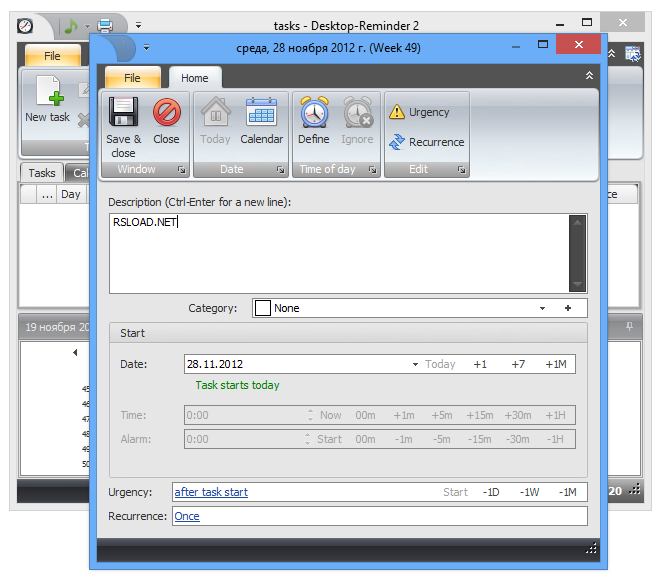Click the Today house icon
The height and width of the screenshot is (585, 662).
click(215, 112)
